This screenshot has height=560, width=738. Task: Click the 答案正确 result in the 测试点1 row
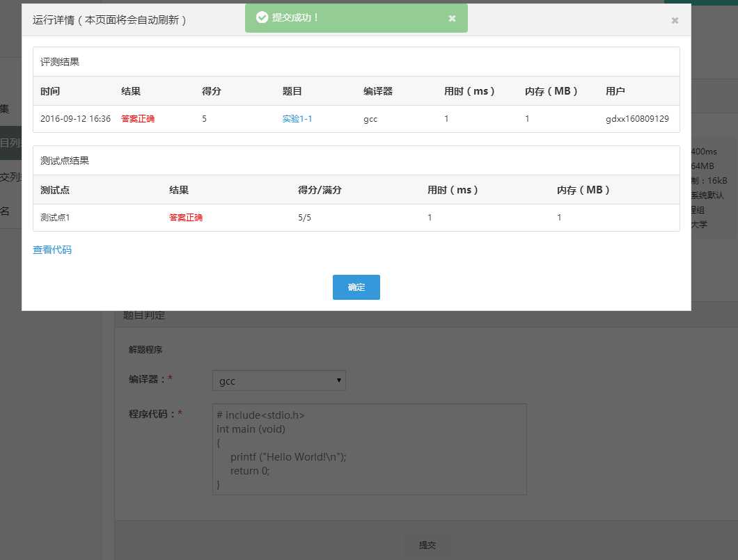click(186, 218)
